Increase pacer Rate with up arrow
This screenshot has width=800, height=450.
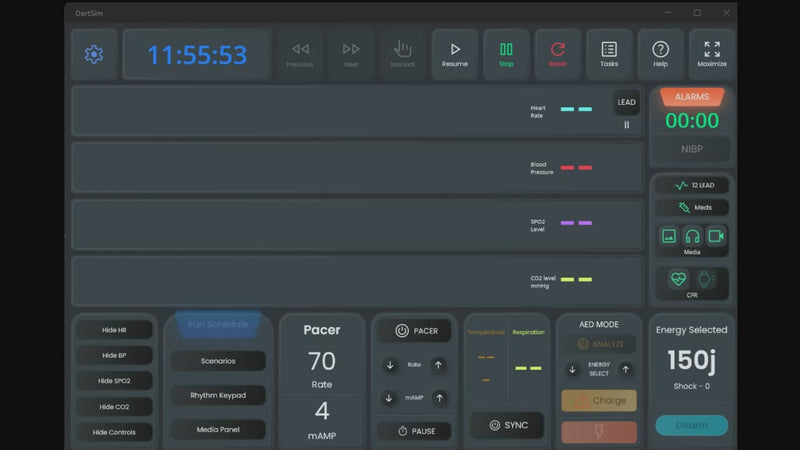438,365
